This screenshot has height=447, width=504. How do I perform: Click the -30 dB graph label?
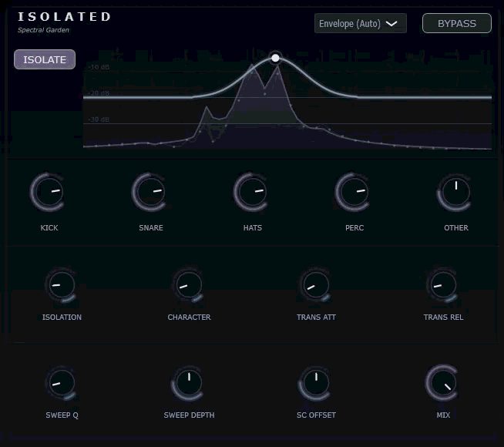[x=99, y=119]
